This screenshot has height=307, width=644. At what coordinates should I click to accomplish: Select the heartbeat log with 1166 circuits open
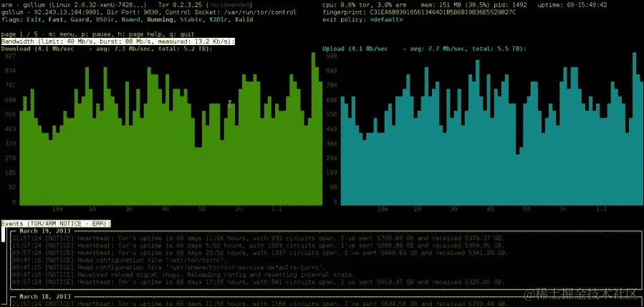(x=260, y=303)
